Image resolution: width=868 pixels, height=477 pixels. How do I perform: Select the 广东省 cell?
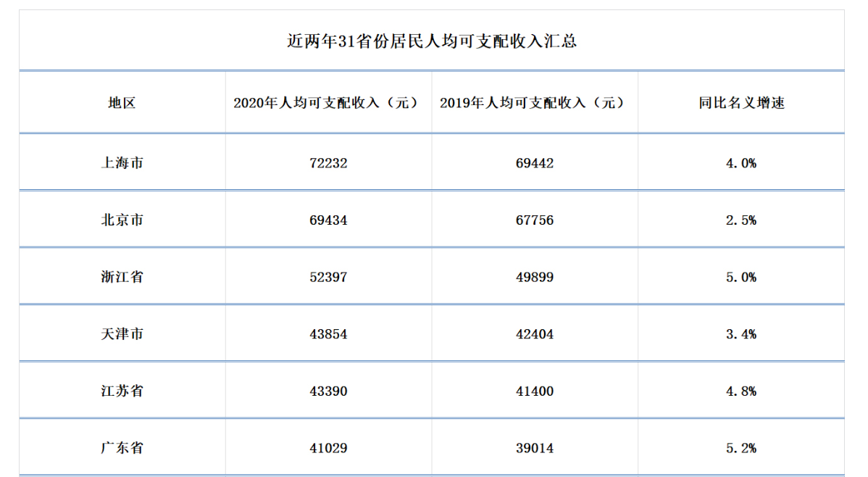tap(122, 447)
